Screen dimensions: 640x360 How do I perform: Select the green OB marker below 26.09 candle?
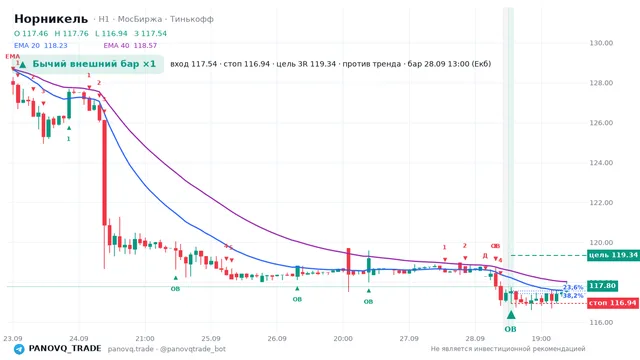pos(297,299)
